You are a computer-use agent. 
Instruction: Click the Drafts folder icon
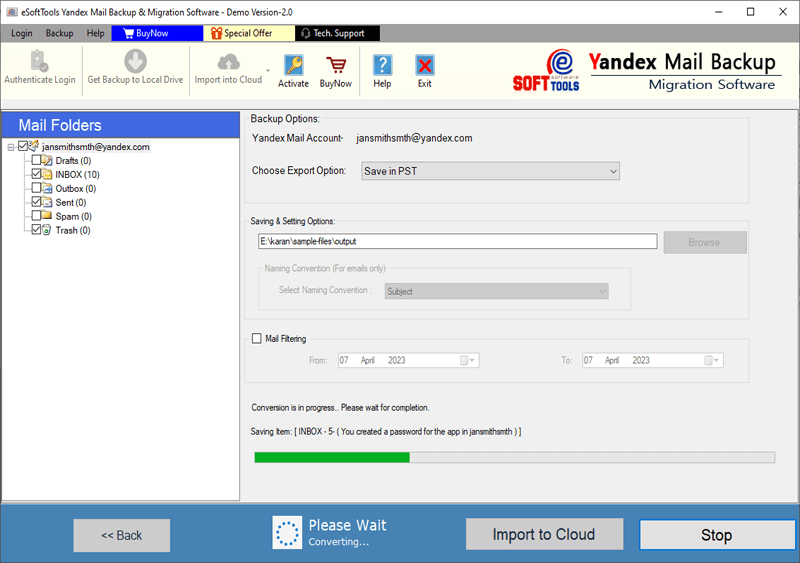pos(47,161)
